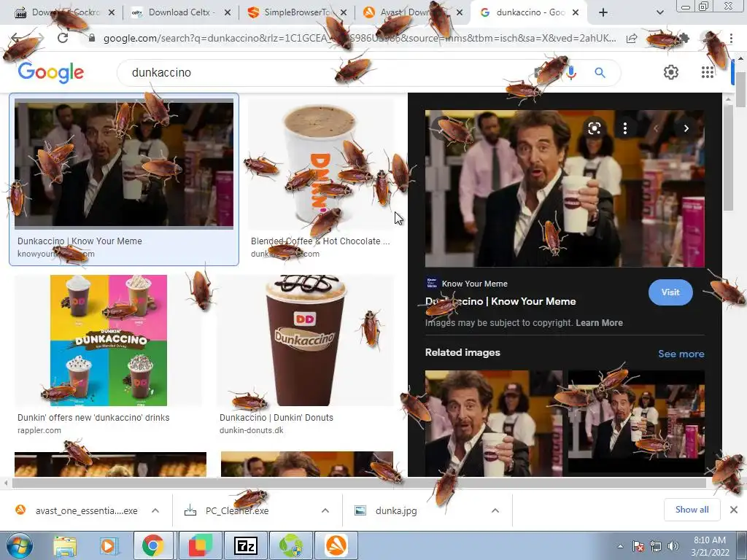Adjust volume via system tray speaker
The image size is (747, 560).
[673, 546]
